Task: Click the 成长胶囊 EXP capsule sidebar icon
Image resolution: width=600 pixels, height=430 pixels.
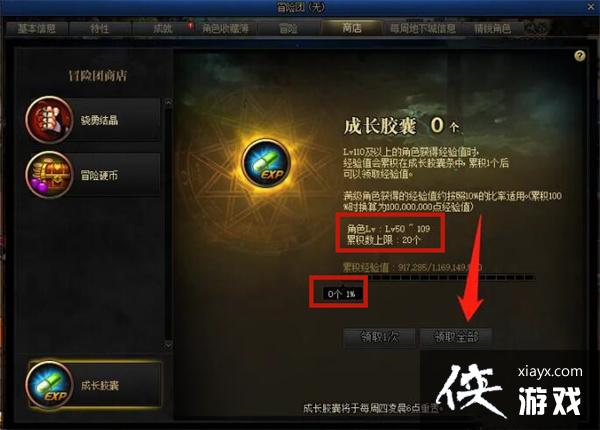Action: pos(49,384)
